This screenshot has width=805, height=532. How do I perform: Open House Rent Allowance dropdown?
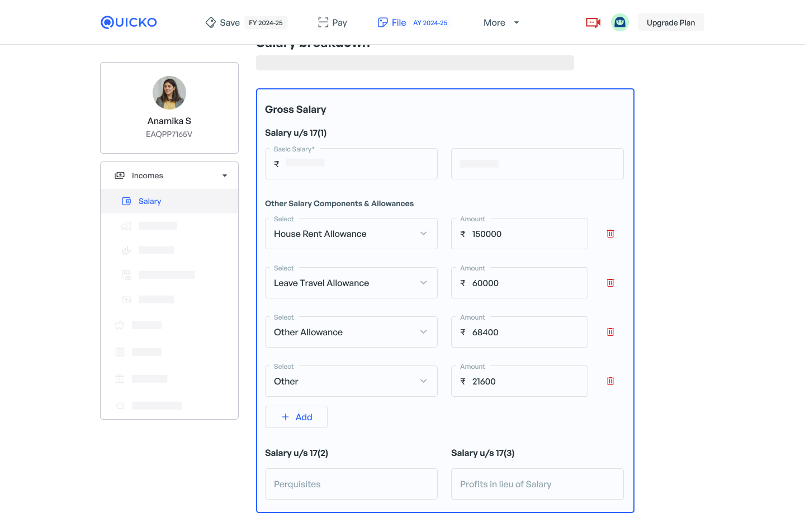click(351, 234)
